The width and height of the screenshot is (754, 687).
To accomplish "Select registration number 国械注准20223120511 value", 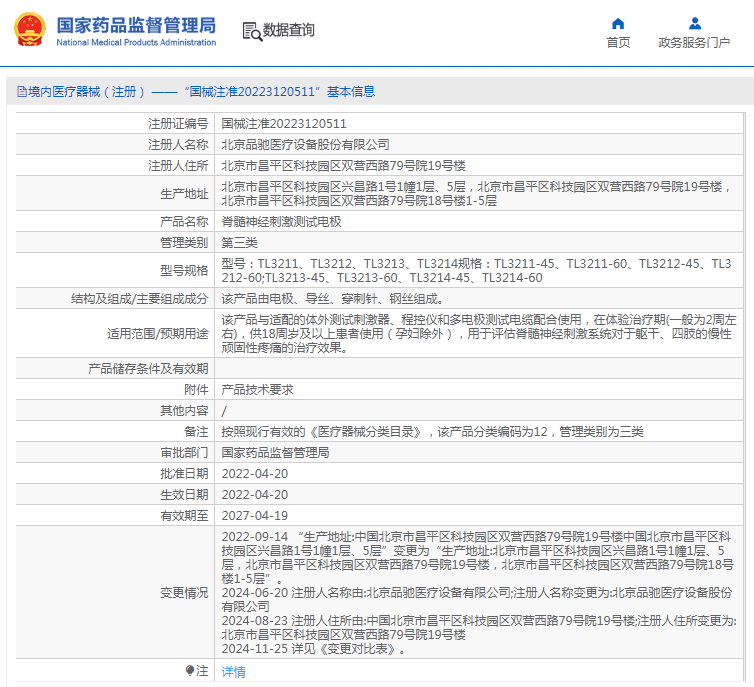I will click(284, 124).
